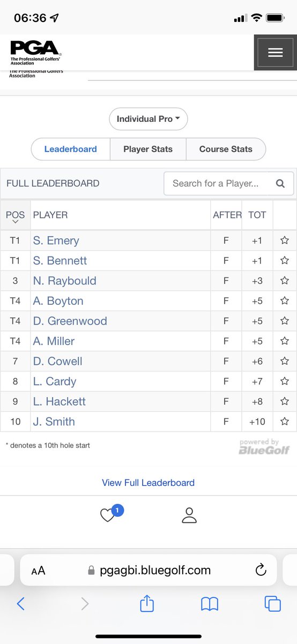Focus the Search for a Player field

(x=229, y=184)
